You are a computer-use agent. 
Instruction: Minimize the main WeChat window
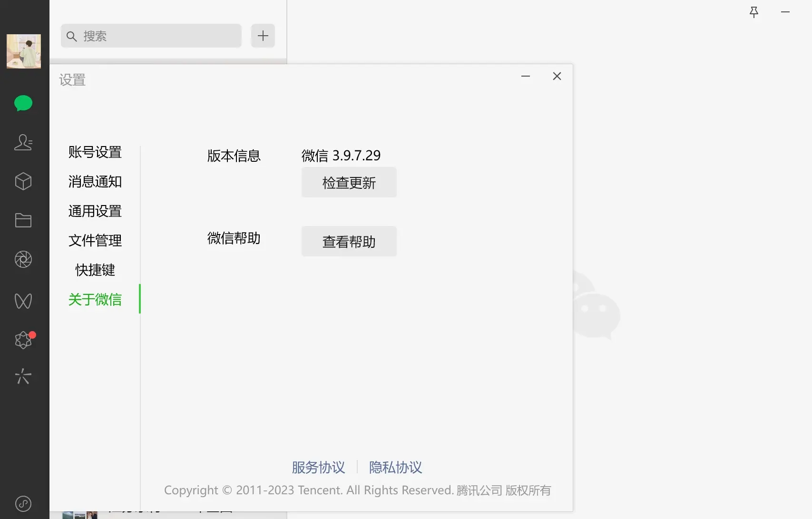[x=785, y=12]
